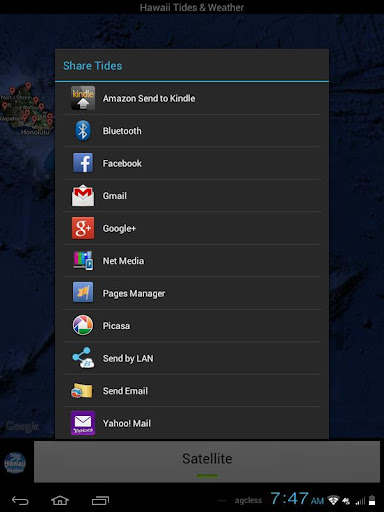Tap the Android home navigation icon

pos(60,500)
